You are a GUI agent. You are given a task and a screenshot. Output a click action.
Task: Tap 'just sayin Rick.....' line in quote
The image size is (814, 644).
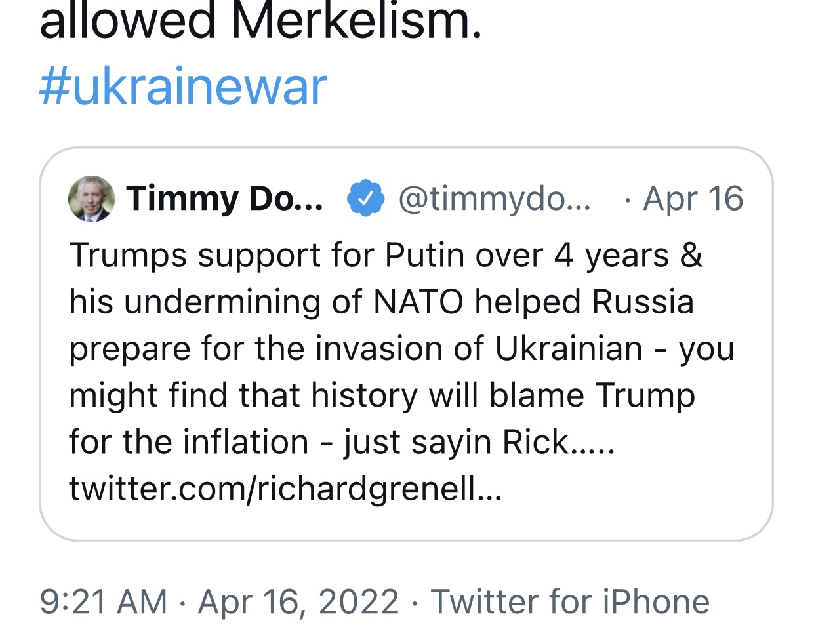[479, 442]
